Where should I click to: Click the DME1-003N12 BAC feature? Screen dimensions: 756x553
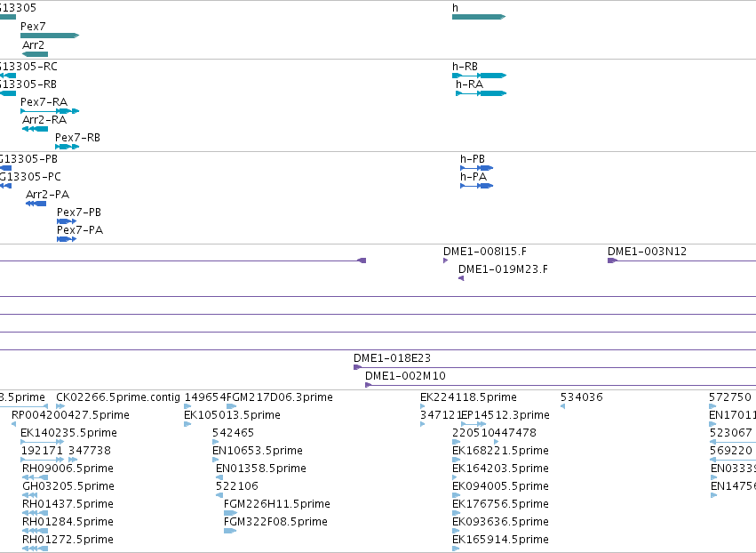tap(681, 260)
